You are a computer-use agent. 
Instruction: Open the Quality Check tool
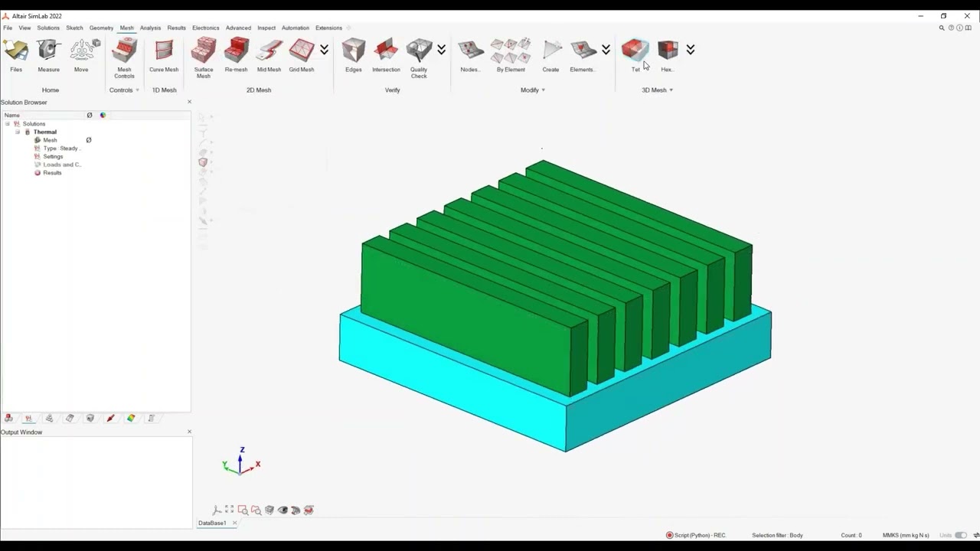pyautogui.click(x=419, y=58)
